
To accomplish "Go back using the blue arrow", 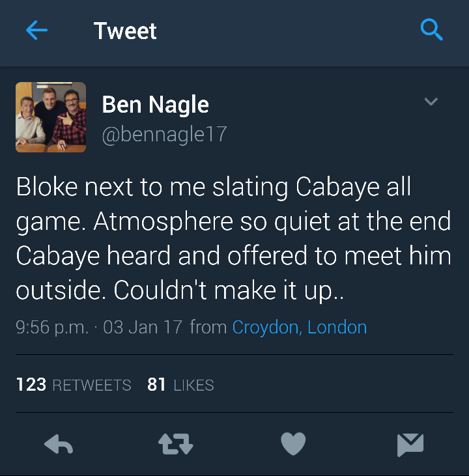I will pyautogui.click(x=36, y=30).
